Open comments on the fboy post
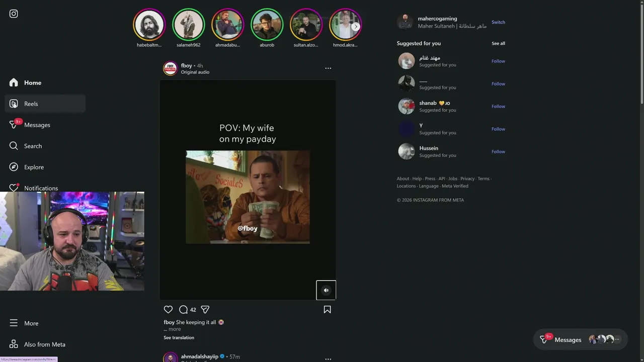 coord(183,310)
